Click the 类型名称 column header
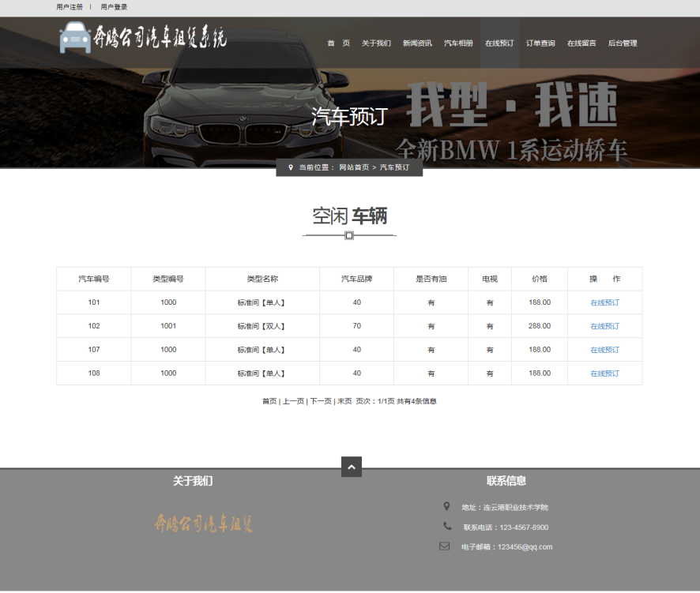The image size is (700, 593). [262, 279]
